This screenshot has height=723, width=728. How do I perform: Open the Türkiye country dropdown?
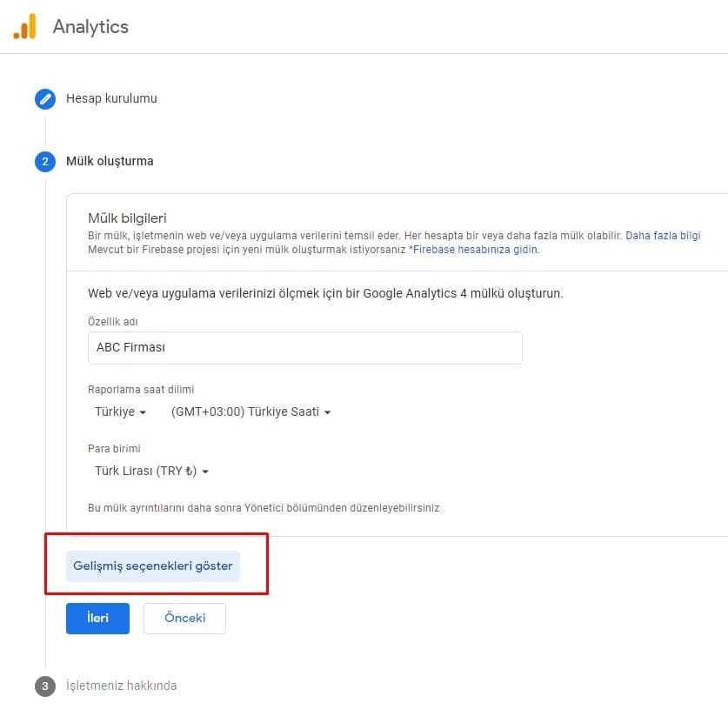(120, 412)
